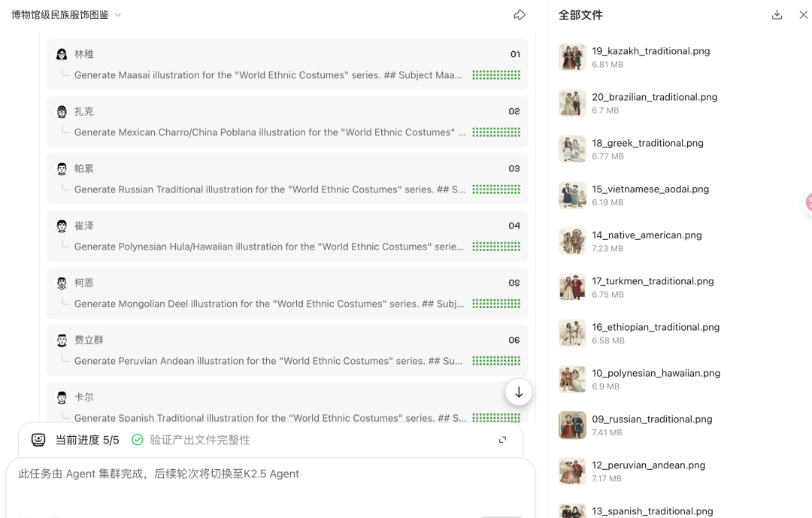Click the avatar icon of agent 费立群
The height and width of the screenshot is (518, 812).
pyautogui.click(x=62, y=341)
